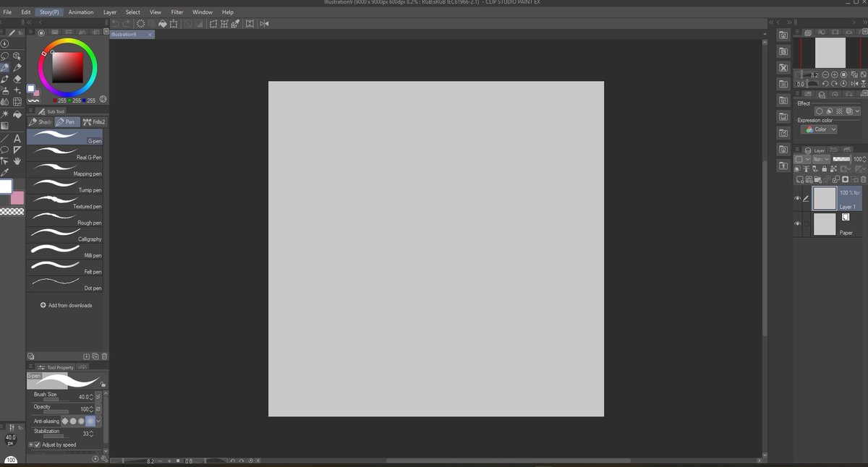The height and width of the screenshot is (467, 868).
Task: Select the Brush tool
Action: 4,80
